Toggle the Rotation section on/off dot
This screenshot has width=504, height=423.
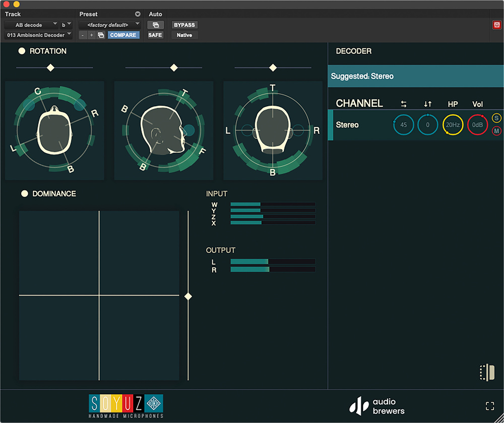click(22, 51)
